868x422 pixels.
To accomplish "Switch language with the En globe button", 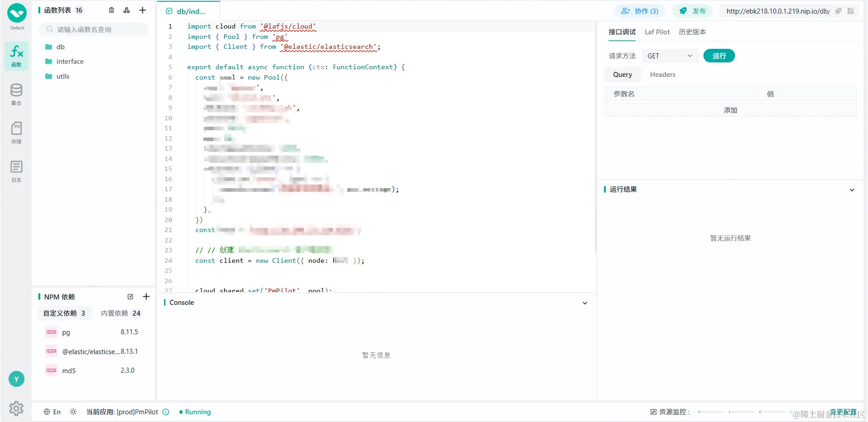I will 52,412.
